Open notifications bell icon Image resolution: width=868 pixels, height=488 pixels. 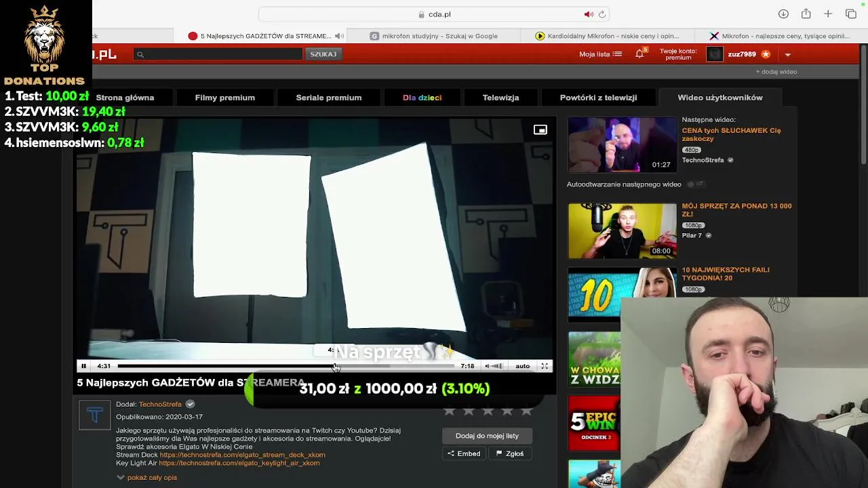pos(639,54)
